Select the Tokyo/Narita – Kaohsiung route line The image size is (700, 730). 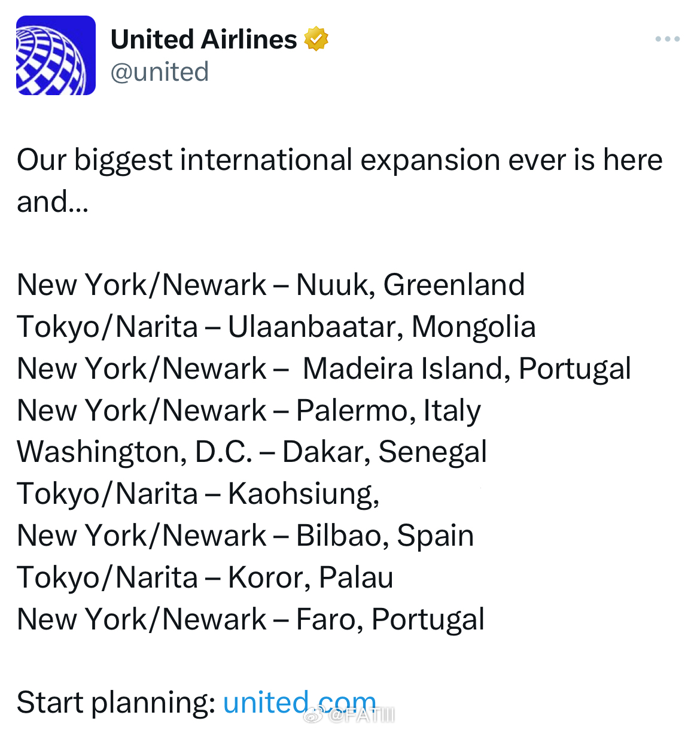tap(197, 494)
